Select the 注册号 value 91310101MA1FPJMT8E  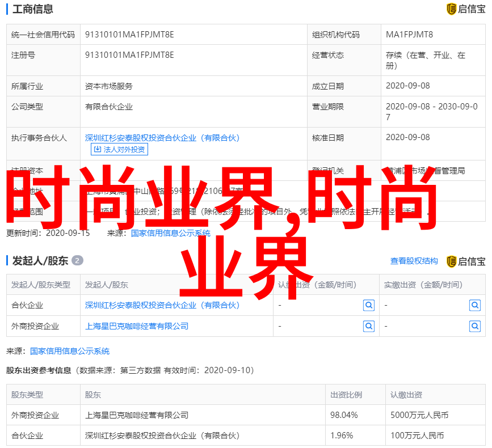click(129, 55)
